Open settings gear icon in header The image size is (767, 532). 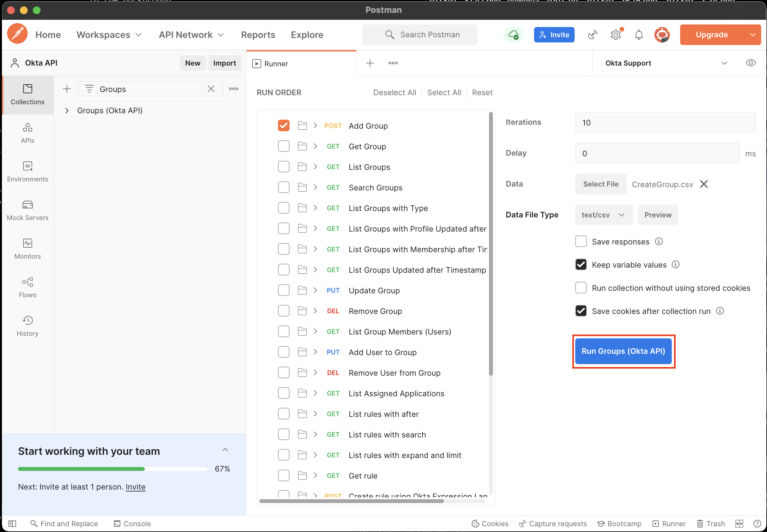615,35
